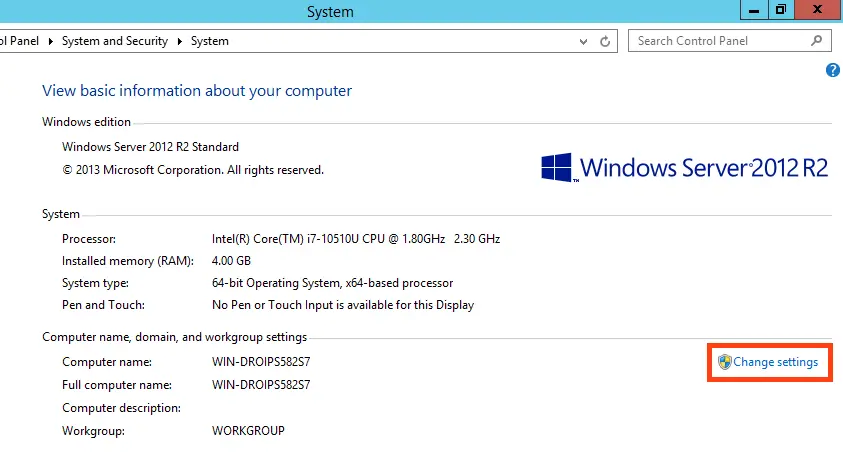This screenshot has height=456, width=843.
Task: Focus the Search Control Panel field
Action: click(720, 41)
